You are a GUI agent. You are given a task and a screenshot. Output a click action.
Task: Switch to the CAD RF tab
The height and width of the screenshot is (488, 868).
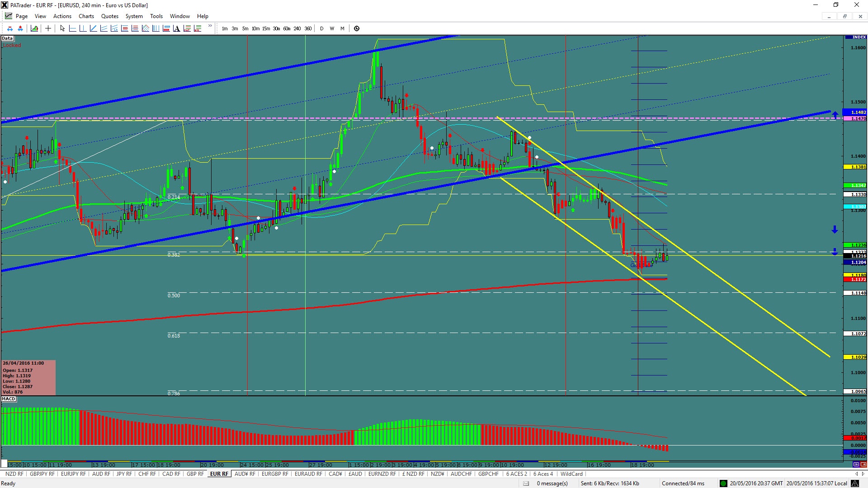point(171,474)
